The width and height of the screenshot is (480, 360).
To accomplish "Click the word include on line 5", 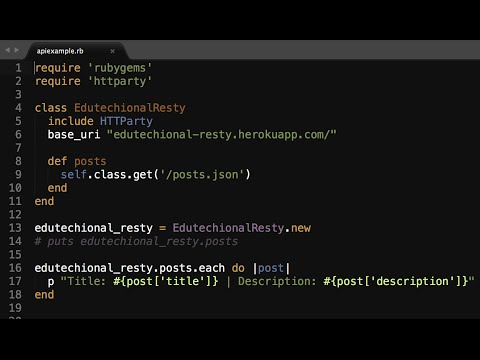I will coord(71,121).
